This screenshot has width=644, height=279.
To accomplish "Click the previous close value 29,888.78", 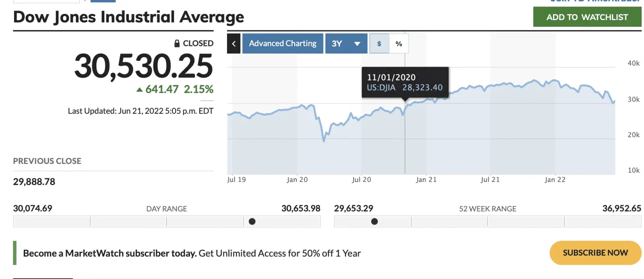I will [34, 182].
